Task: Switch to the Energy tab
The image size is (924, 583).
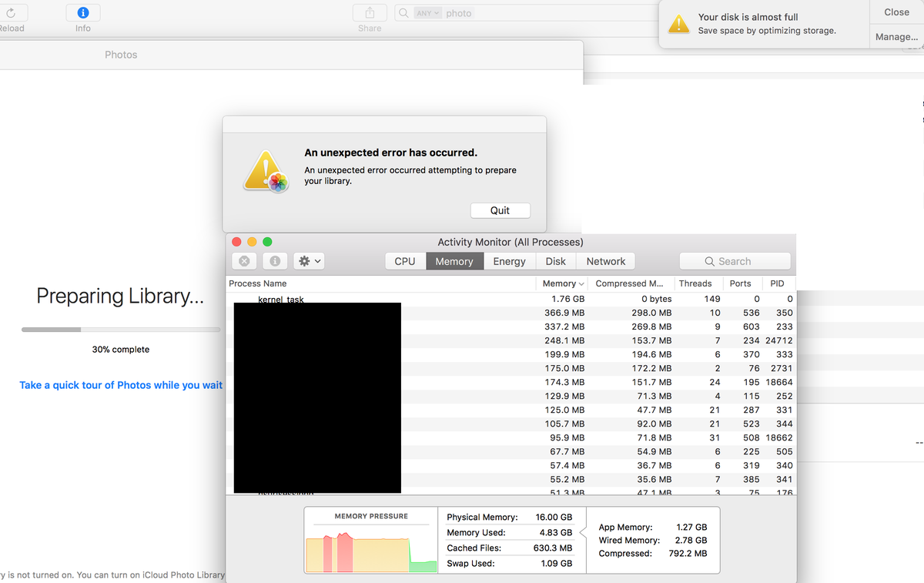Action: (509, 261)
